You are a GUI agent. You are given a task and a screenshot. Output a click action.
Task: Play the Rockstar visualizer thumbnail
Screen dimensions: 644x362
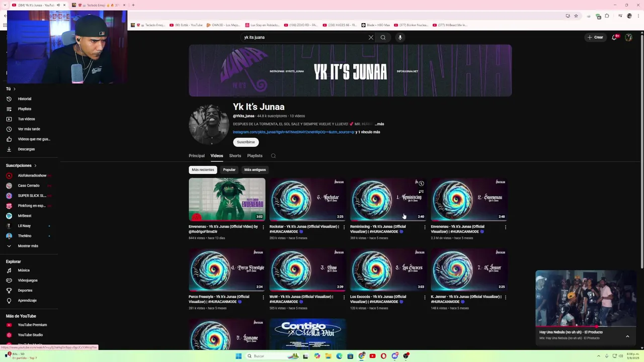point(308,200)
